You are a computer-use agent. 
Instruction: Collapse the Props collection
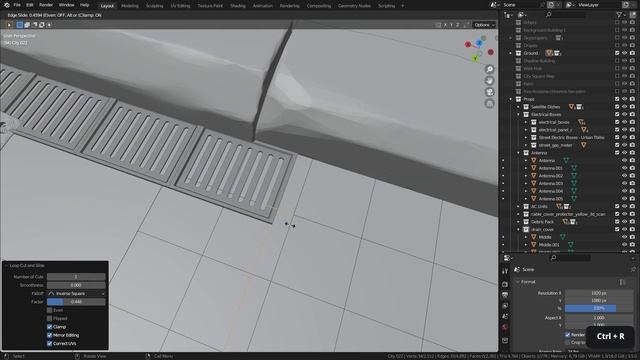pyautogui.click(x=511, y=99)
